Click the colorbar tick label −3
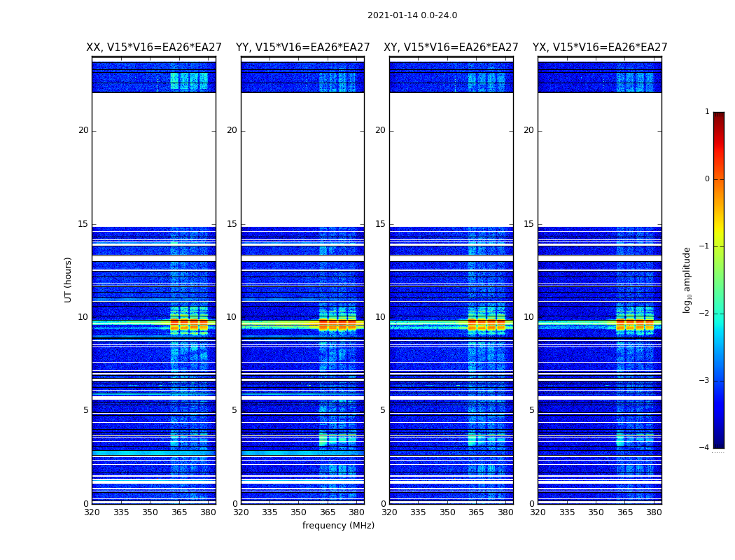This screenshot has height=560, width=735. (x=704, y=381)
